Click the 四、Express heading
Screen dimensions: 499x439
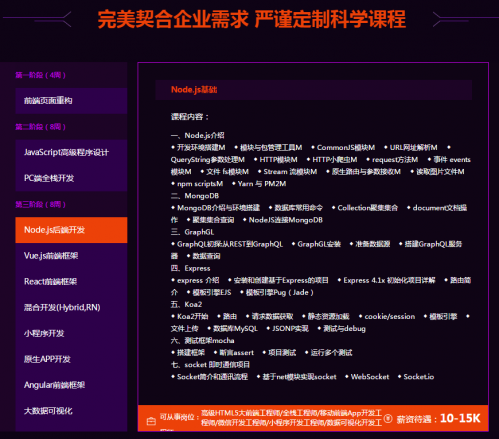[x=190, y=268]
